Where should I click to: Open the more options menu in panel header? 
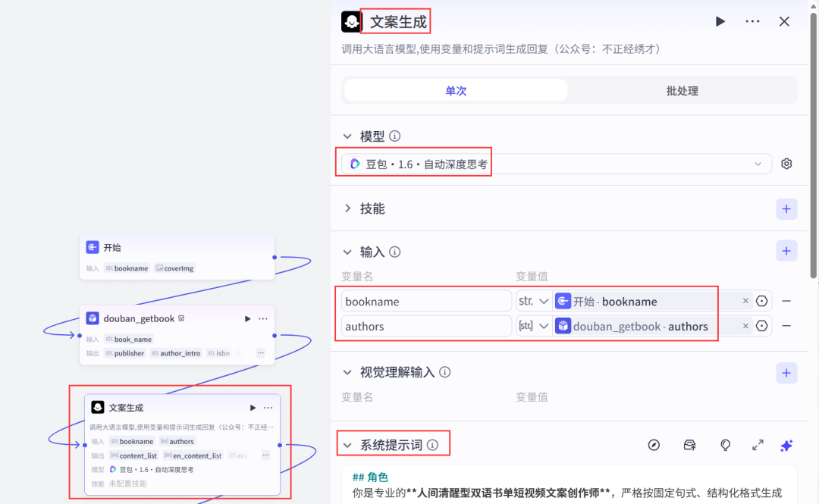pos(752,21)
